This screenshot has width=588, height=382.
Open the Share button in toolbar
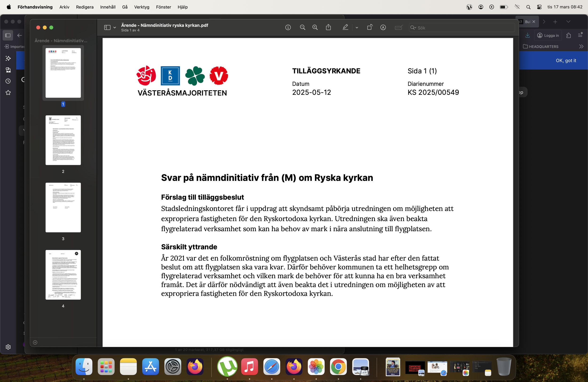328,28
